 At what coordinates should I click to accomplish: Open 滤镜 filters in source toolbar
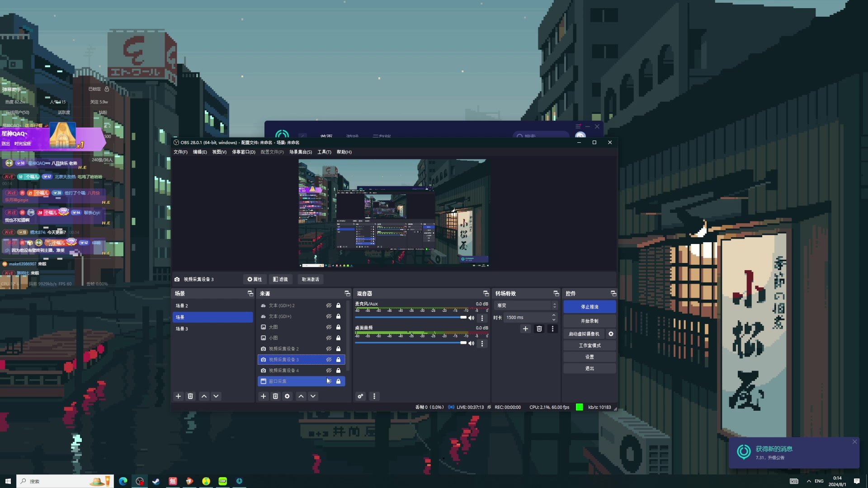tap(280, 279)
